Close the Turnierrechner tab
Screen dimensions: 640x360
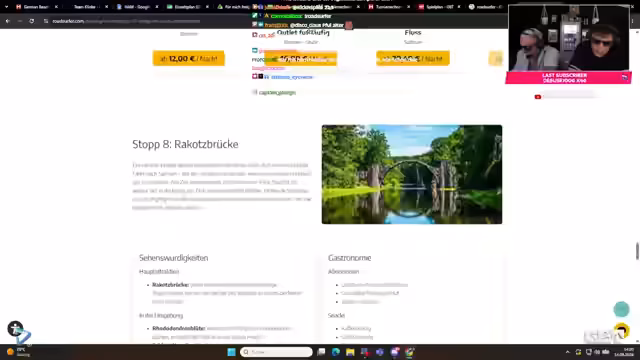(x=408, y=7)
